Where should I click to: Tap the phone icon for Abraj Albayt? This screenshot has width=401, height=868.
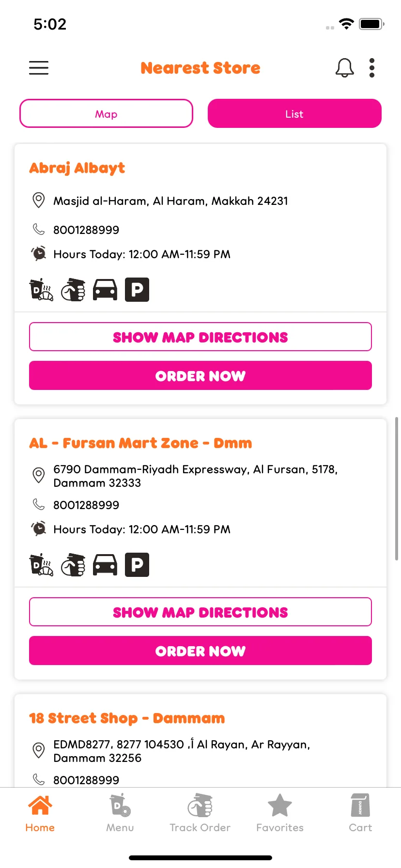tap(39, 229)
